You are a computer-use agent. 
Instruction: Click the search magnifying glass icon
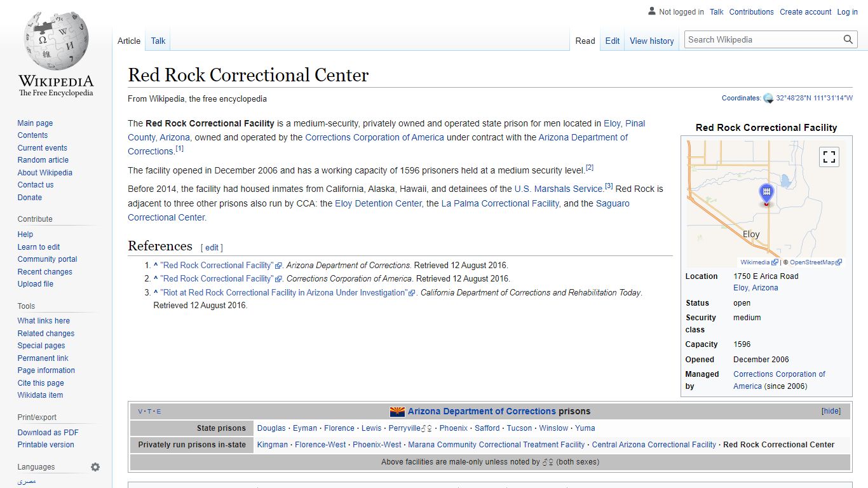[848, 39]
